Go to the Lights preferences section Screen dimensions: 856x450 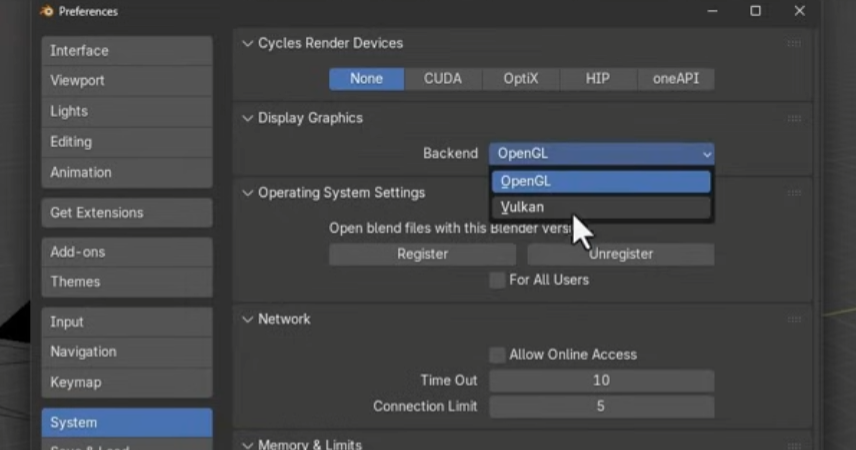tap(127, 111)
